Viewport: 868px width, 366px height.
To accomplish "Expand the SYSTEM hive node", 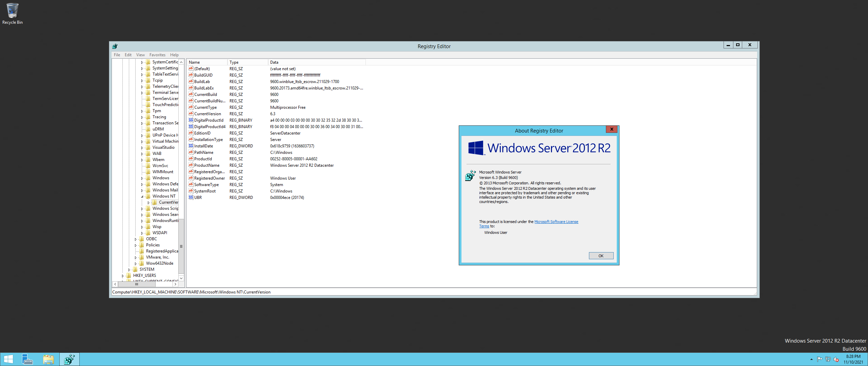I will tap(129, 270).
